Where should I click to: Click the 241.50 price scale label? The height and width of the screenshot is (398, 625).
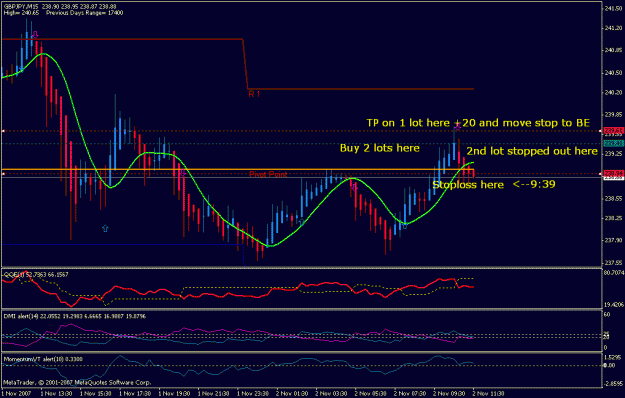614,8
